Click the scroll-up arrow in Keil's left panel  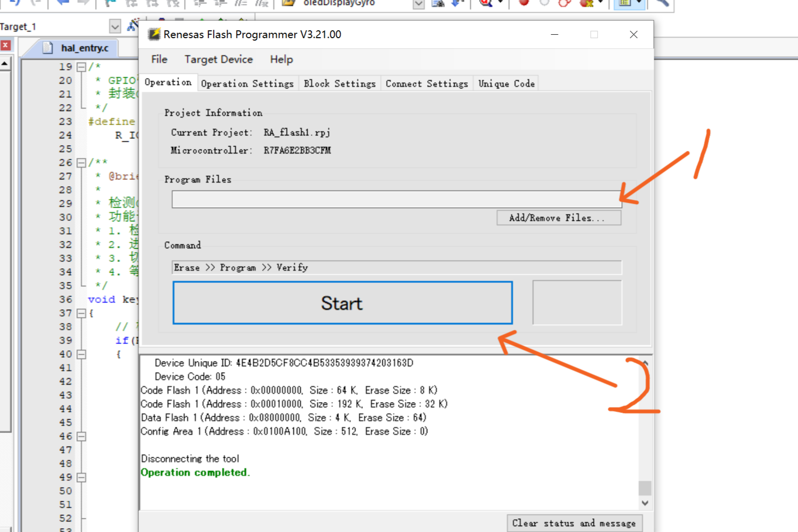[x=5, y=64]
